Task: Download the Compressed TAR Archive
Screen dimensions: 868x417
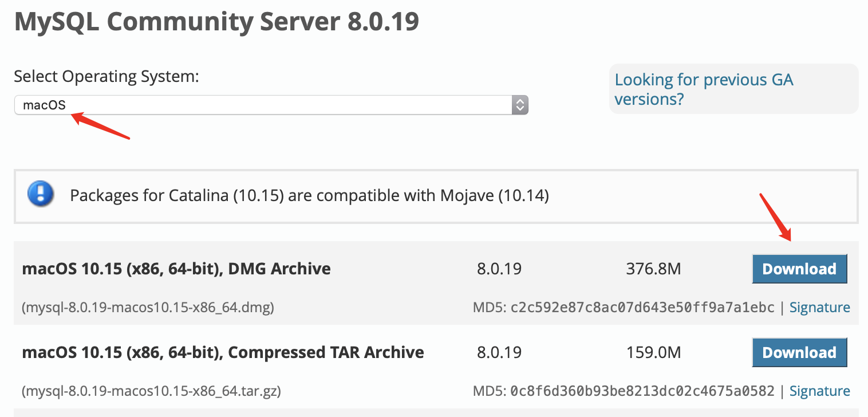Action: tap(799, 352)
